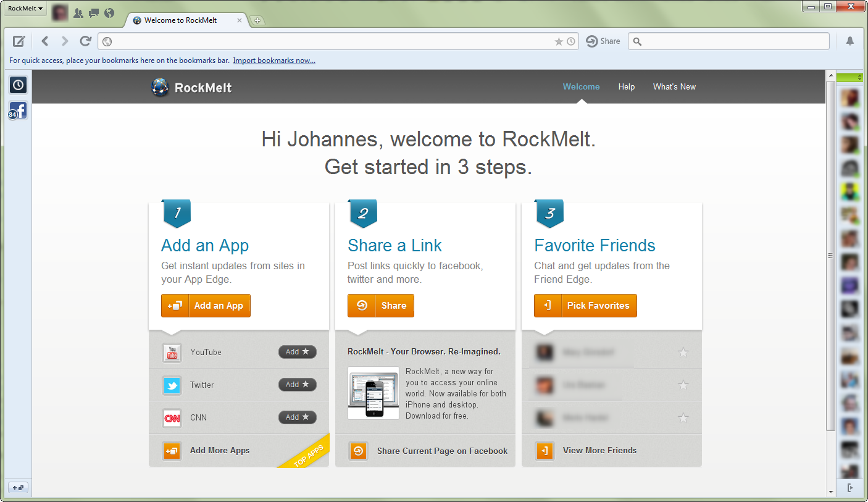Go forward to the next page
This screenshot has width=868, height=502.
click(x=65, y=41)
